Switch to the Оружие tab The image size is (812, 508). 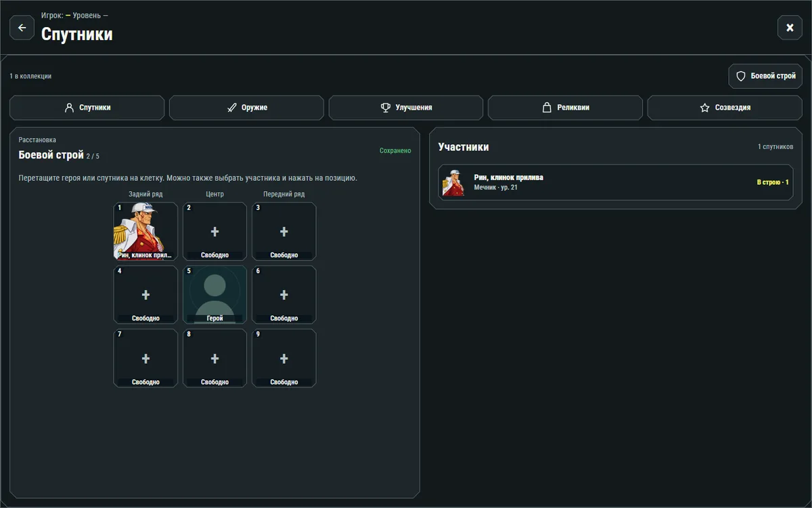[246, 108]
